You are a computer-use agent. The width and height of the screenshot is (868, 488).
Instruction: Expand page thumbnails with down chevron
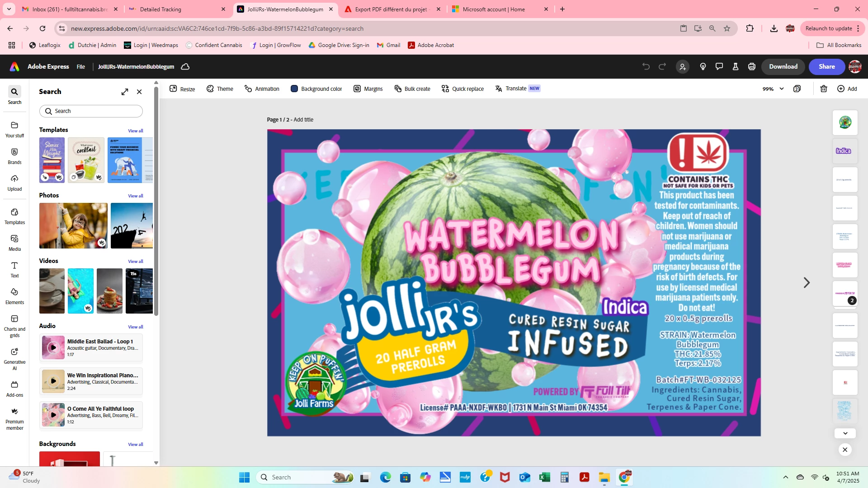tap(845, 433)
